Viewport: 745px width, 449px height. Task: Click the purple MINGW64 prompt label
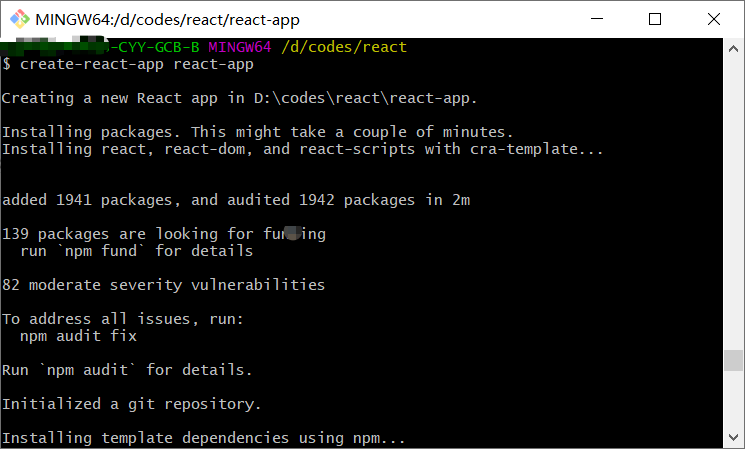tap(240, 47)
